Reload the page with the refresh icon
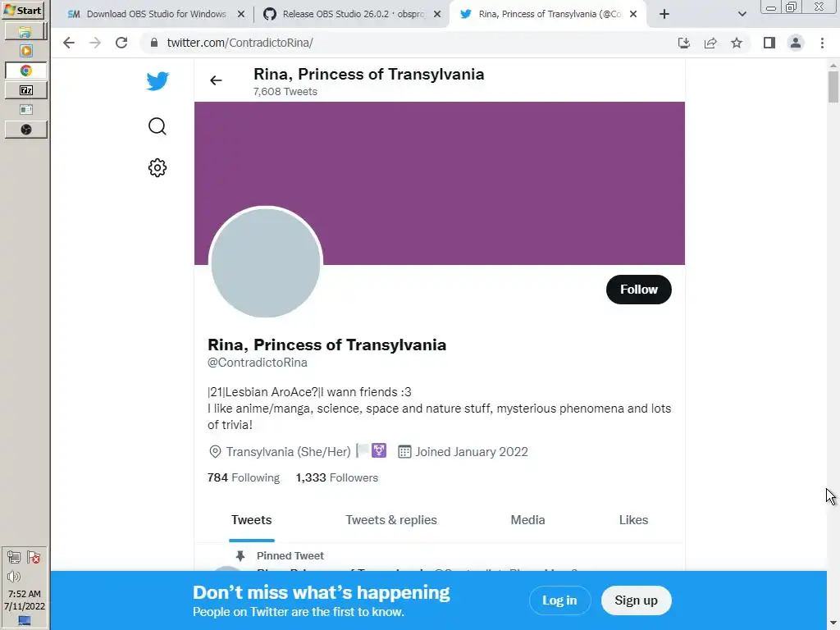The width and height of the screenshot is (840, 630). tap(121, 43)
